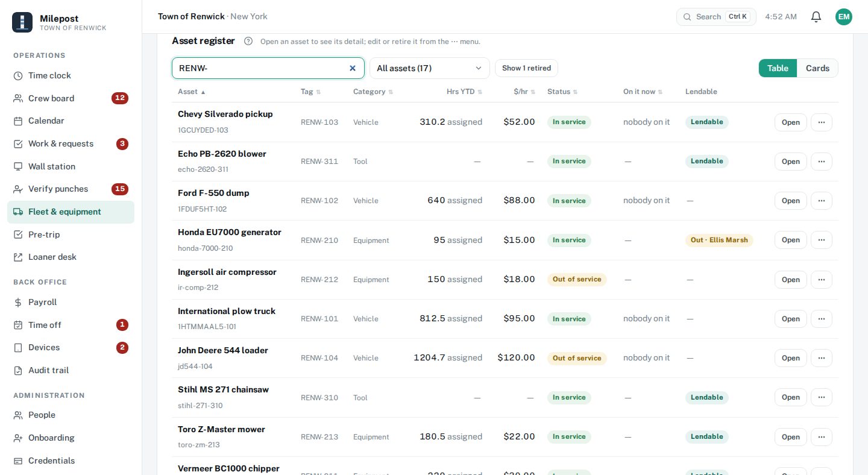Sort by $/hr column

coord(524,92)
